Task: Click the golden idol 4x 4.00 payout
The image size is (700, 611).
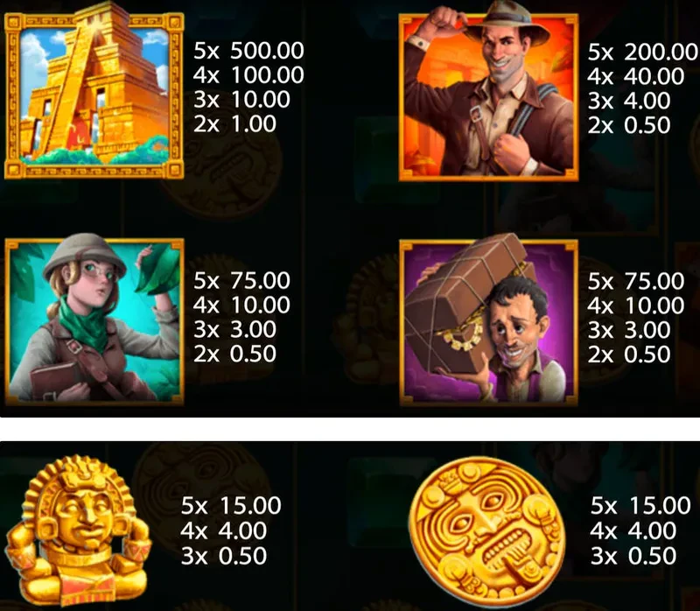Action: point(224,530)
